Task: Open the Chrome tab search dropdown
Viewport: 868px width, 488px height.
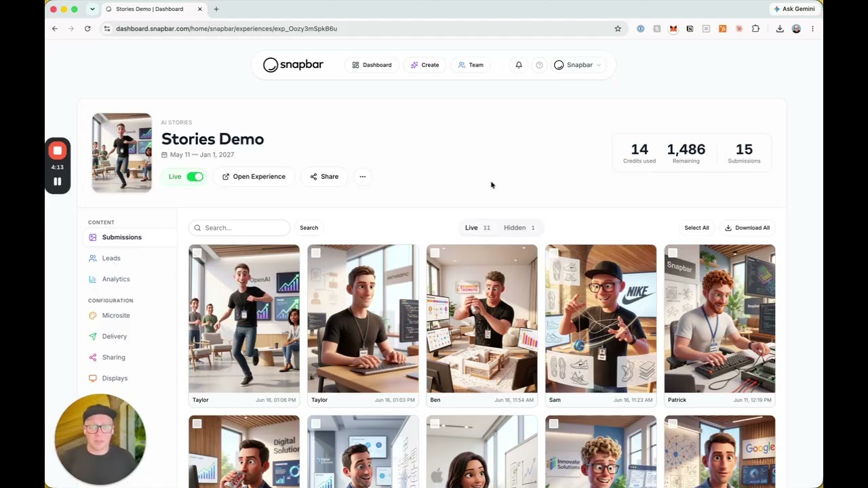Action: 92,9
